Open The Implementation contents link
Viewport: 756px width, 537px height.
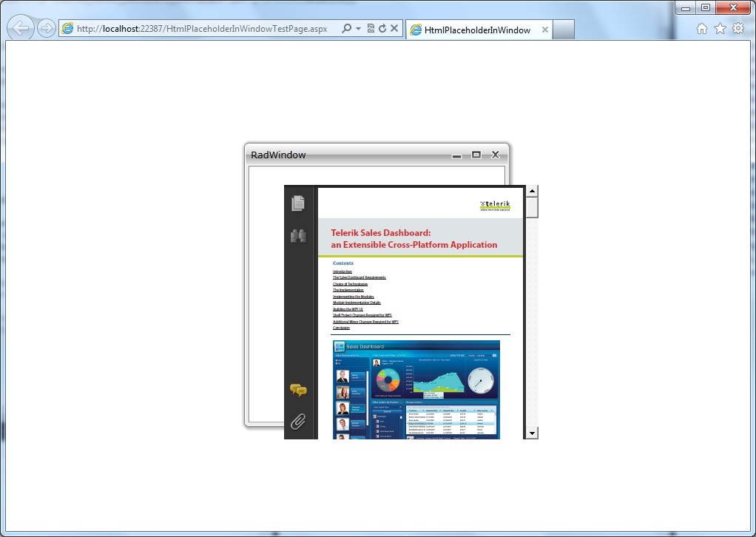(x=348, y=290)
